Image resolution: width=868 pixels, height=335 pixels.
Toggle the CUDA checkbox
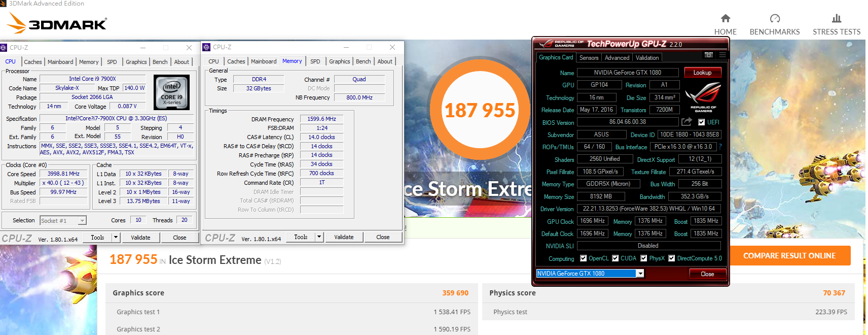point(615,258)
